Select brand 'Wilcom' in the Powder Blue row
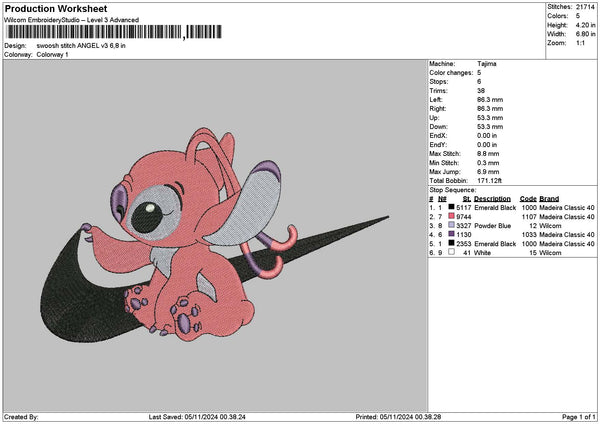The image size is (600, 424). pos(550,226)
